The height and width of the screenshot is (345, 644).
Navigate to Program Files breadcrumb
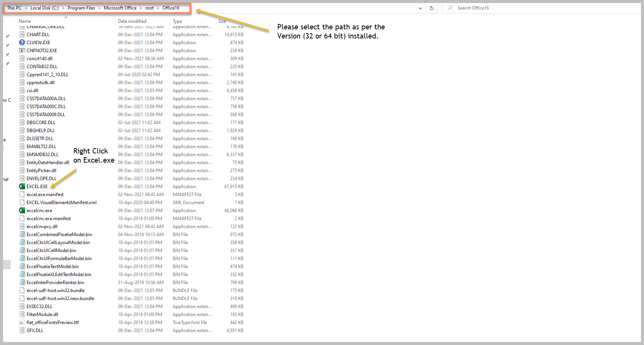coord(81,8)
